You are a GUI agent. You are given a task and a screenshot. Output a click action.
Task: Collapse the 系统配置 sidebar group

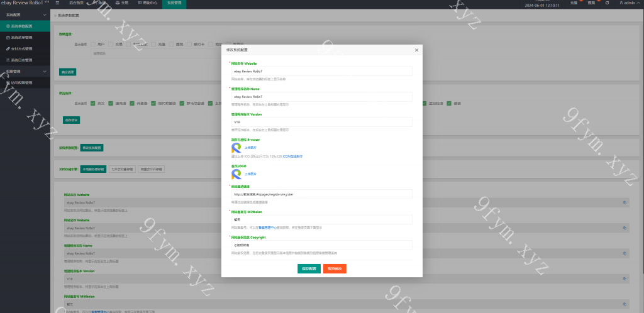tap(25, 14)
